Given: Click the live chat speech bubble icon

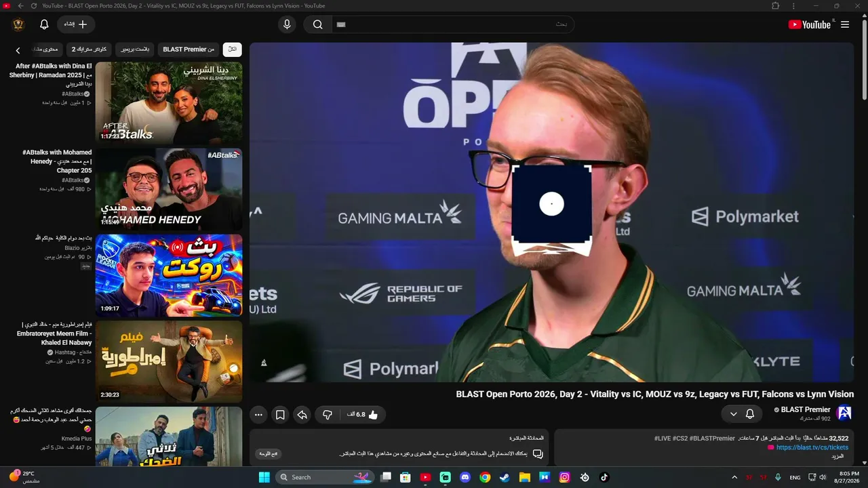Looking at the screenshot, I should pos(538,453).
